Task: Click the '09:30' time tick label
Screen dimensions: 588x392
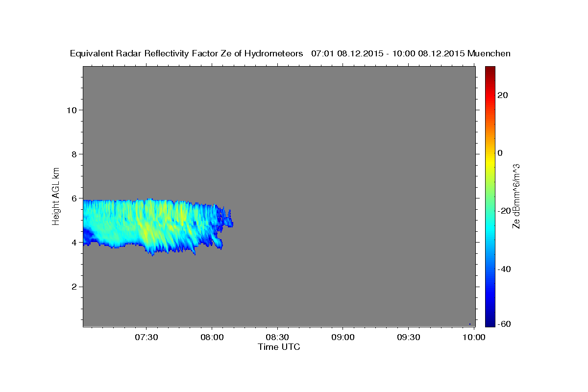Action: pyautogui.click(x=409, y=337)
